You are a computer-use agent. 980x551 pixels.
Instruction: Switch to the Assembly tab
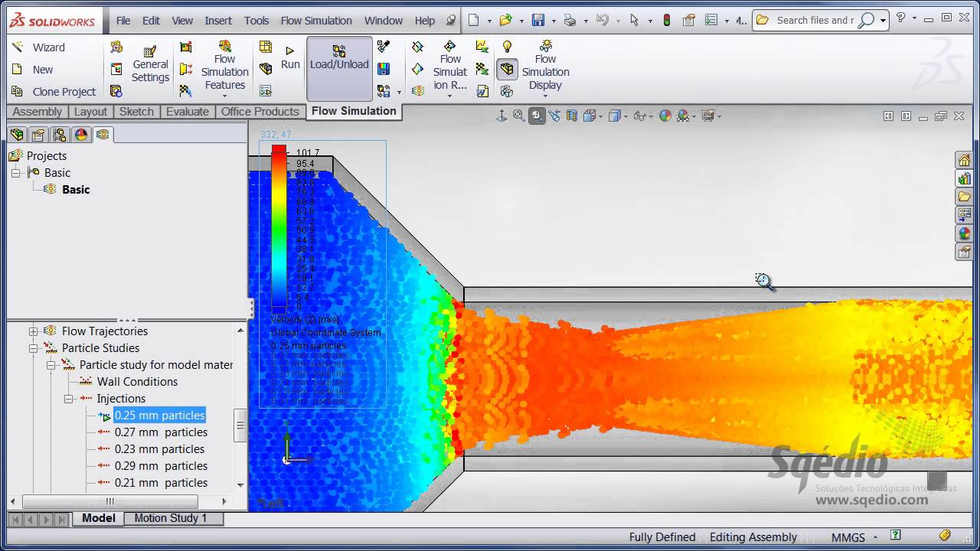37,112
